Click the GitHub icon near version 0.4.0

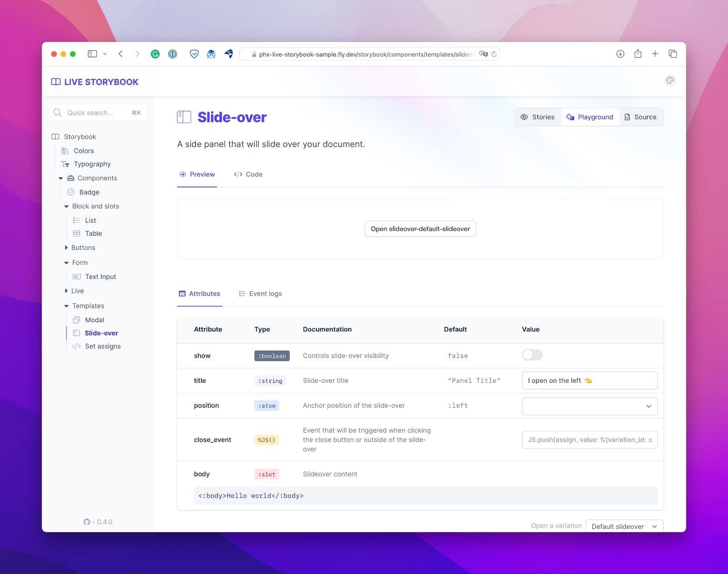87,522
